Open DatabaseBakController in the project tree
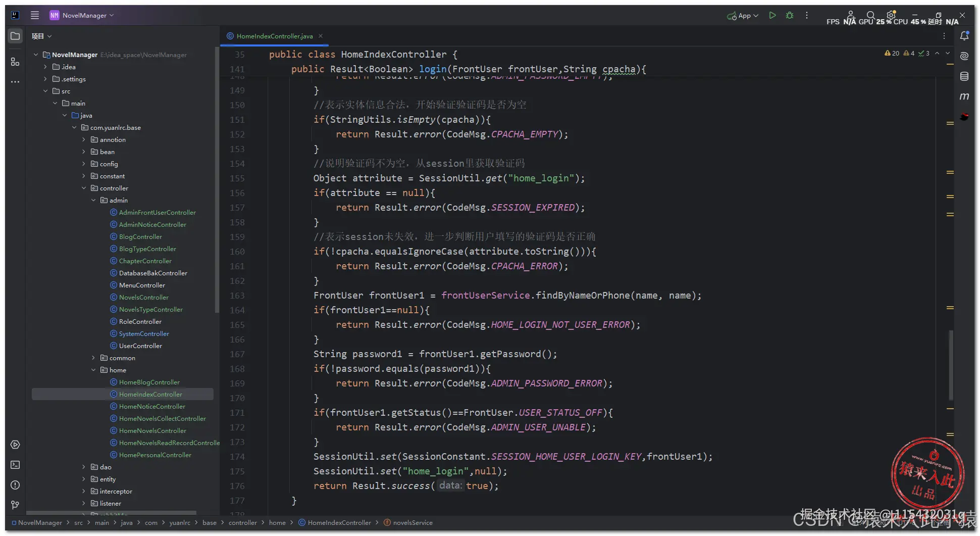Screen dimensions: 980x536 [x=153, y=273]
